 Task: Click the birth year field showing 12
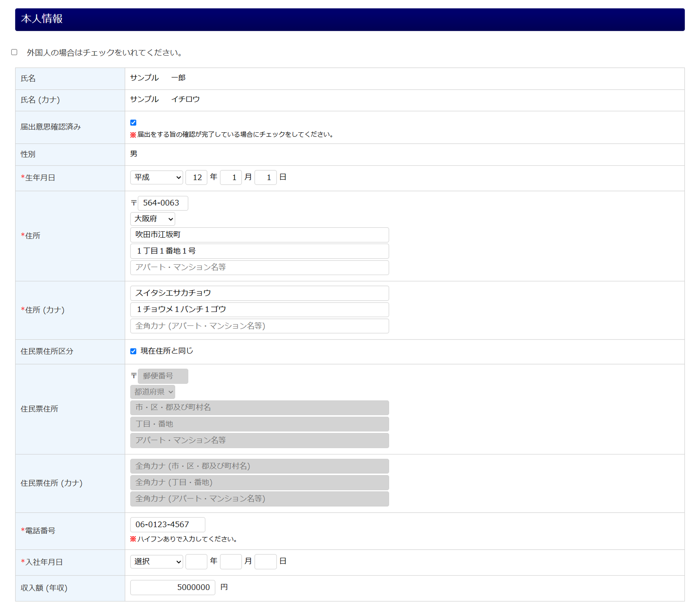[196, 177]
